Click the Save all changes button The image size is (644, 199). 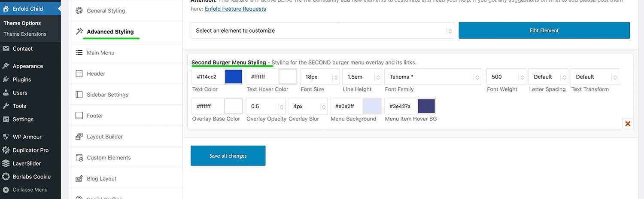click(228, 156)
